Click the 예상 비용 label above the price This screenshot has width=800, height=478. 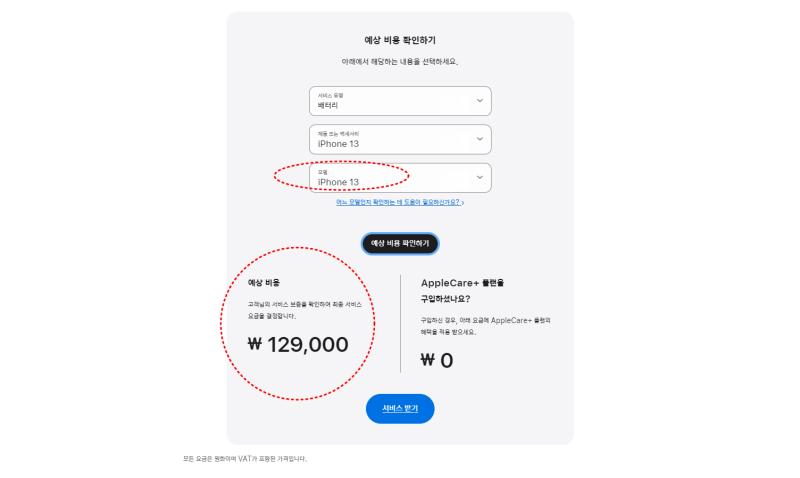(264, 283)
